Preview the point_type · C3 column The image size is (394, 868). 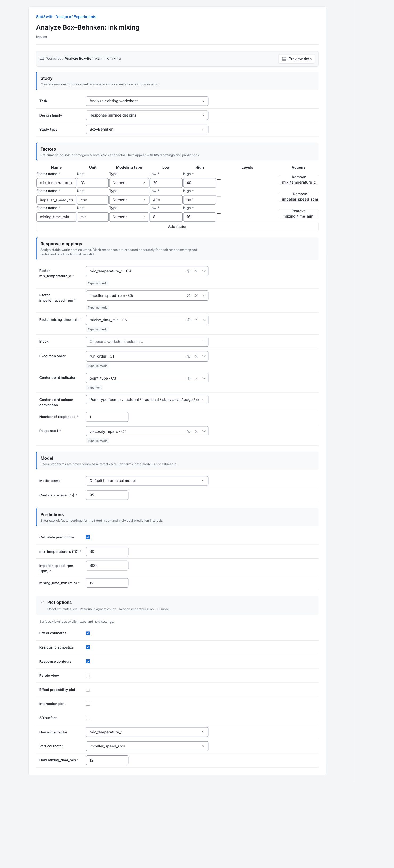point(189,378)
